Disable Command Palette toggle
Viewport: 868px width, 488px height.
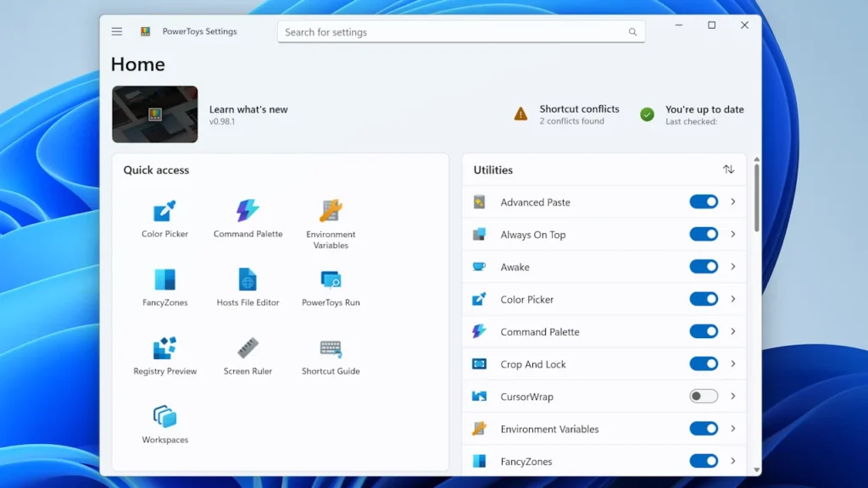click(704, 331)
